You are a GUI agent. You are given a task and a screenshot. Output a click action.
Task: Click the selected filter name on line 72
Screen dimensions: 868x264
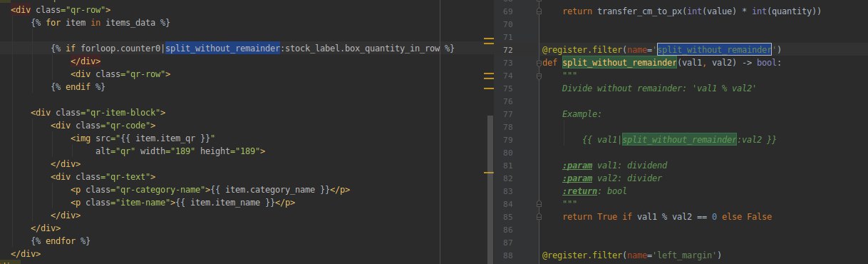[715, 50]
